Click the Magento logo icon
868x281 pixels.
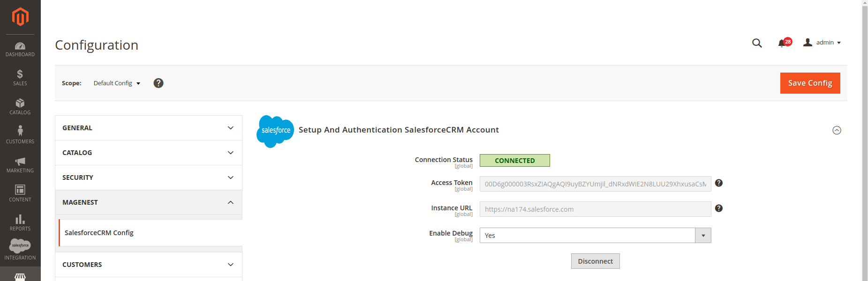(x=20, y=17)
